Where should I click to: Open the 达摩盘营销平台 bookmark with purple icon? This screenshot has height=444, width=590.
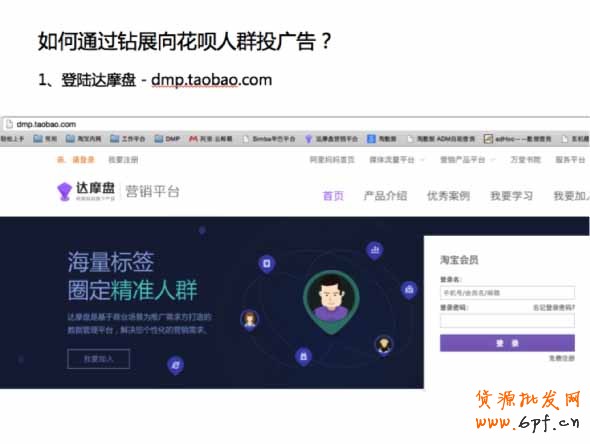331,139
